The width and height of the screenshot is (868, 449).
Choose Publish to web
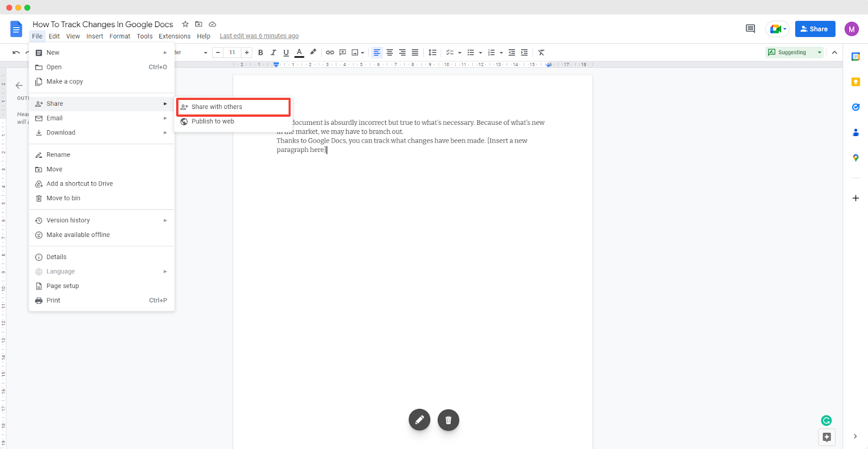[233, 121]
